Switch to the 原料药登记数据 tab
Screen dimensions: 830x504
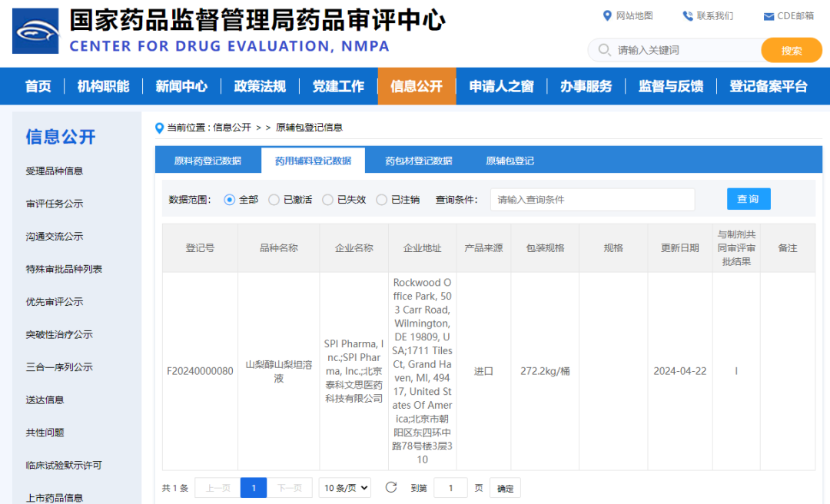pos(207,161)
